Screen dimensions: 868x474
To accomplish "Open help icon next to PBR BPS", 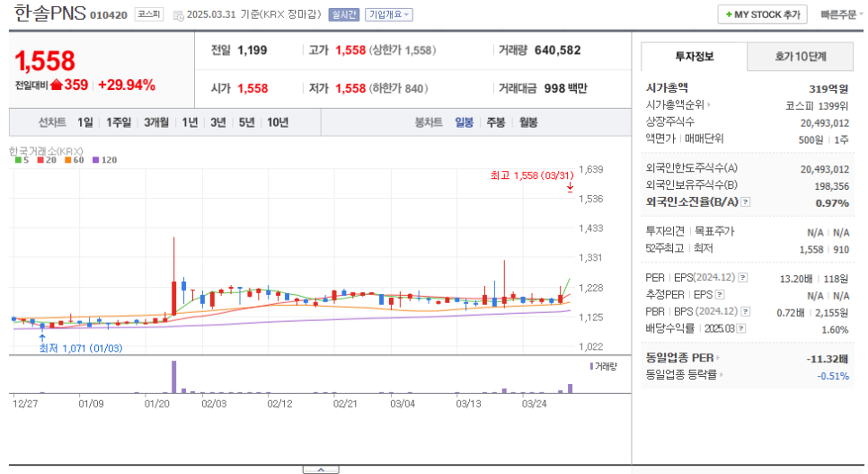I will (746, 312).
